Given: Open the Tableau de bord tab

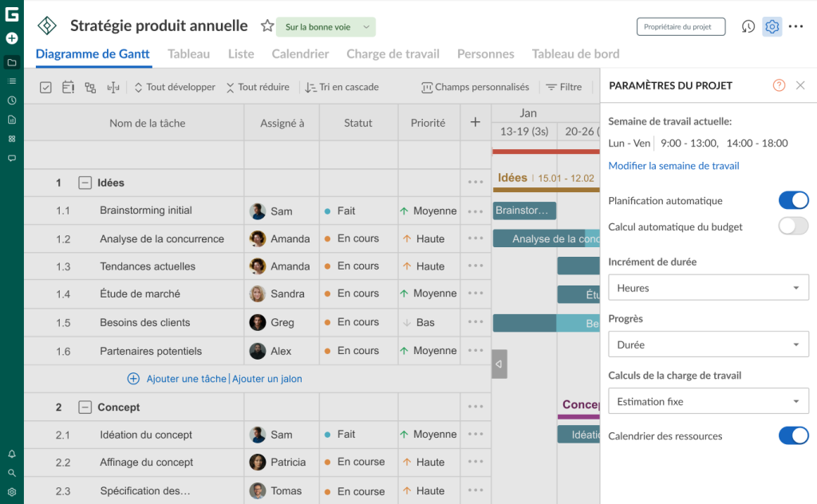Looking at the screenshot, I should [x=576, y=53].
